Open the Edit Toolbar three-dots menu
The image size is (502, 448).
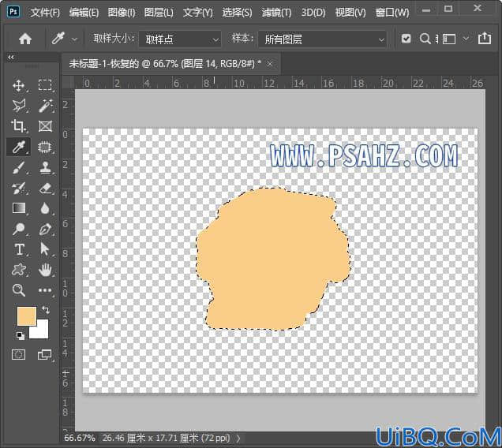[x=45, y=290]
